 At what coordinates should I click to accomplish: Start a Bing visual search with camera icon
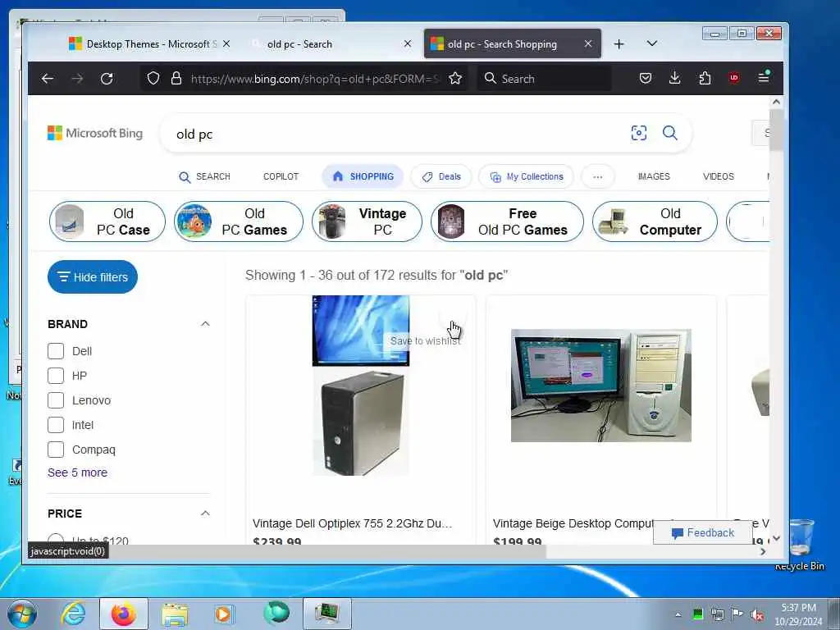[x=638, y=133]
